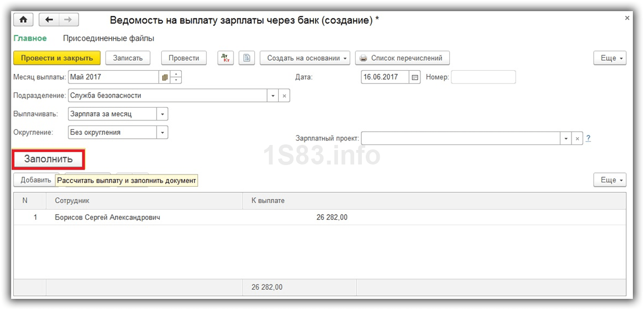Go to the home page icon
644x310 pixels.
pos(24,20)
